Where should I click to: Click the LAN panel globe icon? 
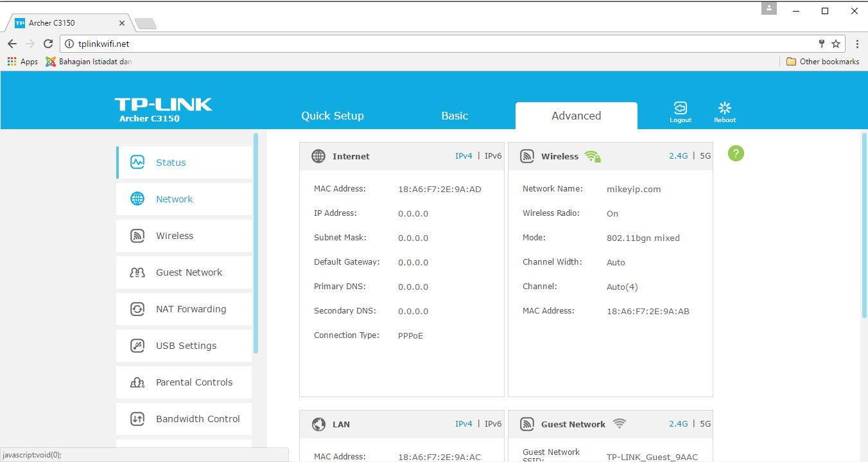click(318, 424)
